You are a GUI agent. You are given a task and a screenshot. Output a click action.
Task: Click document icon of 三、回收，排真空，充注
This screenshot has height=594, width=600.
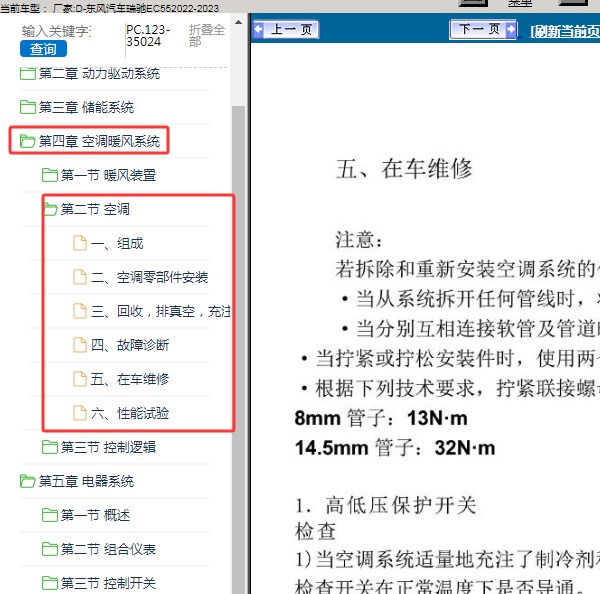pyautogui.click(x=80, y=311)
